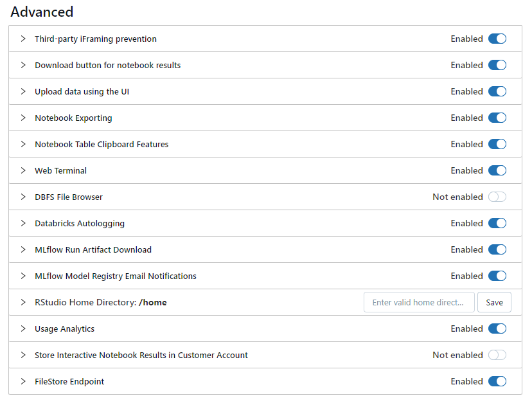Click the Save button for RStudio Home Directory
Image resolution: width=532 pixels, height=405 pixels.
tap(494, 302)
